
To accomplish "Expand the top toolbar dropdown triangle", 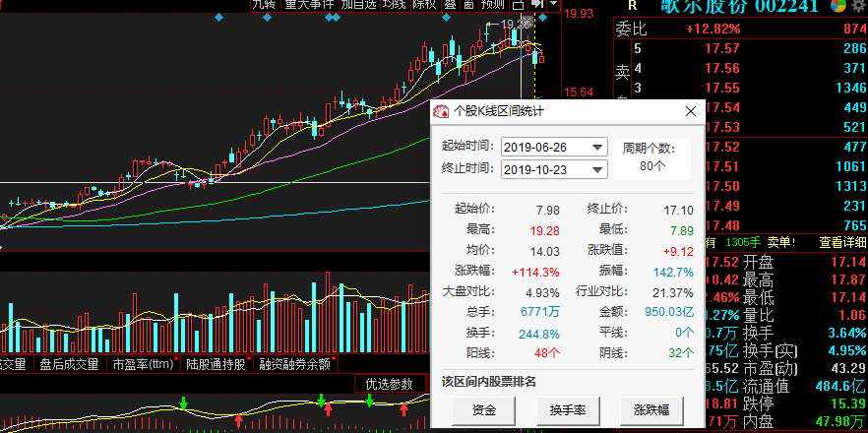I will 553,5.
